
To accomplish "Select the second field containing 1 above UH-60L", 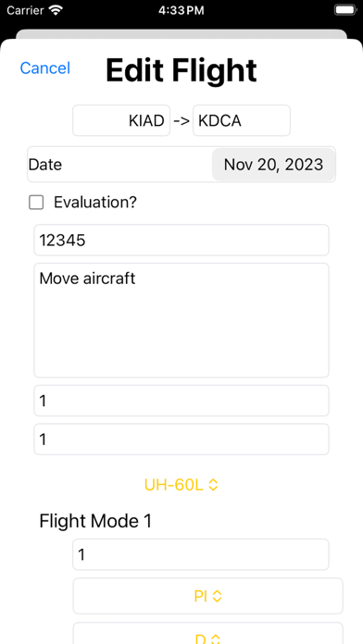I will (181, 440).
